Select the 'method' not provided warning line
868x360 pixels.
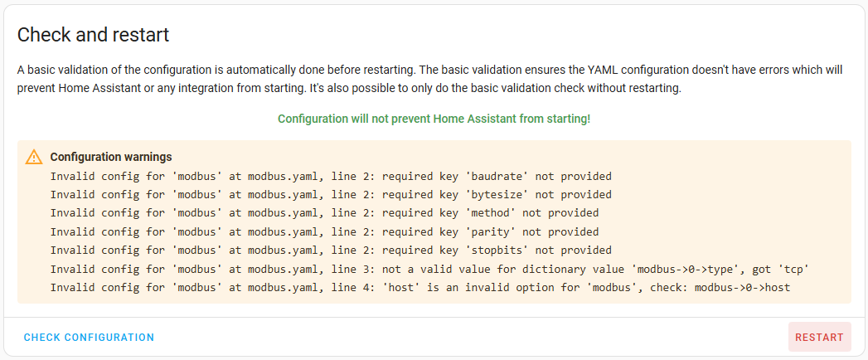pos(324,213)
